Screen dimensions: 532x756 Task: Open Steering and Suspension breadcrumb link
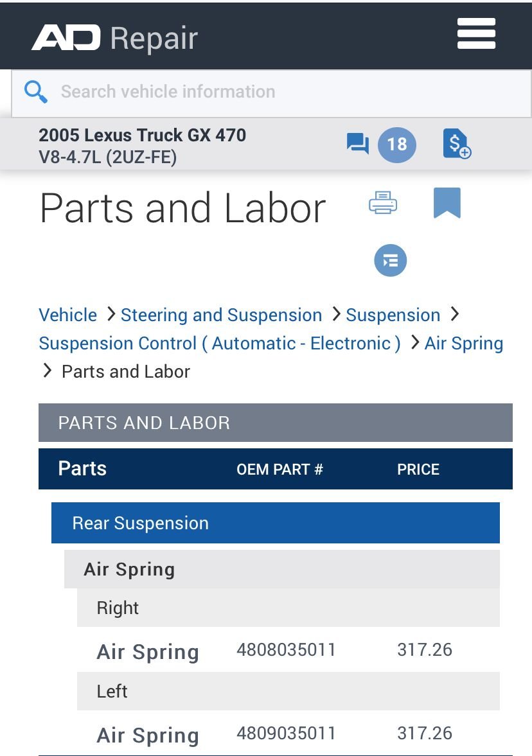click(x=222, y=315)
